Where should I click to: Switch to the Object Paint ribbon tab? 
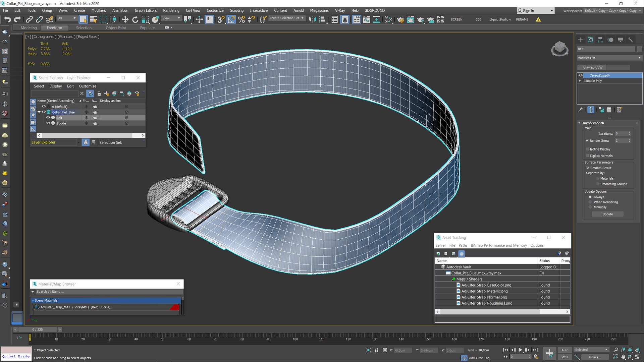(116, 28)
